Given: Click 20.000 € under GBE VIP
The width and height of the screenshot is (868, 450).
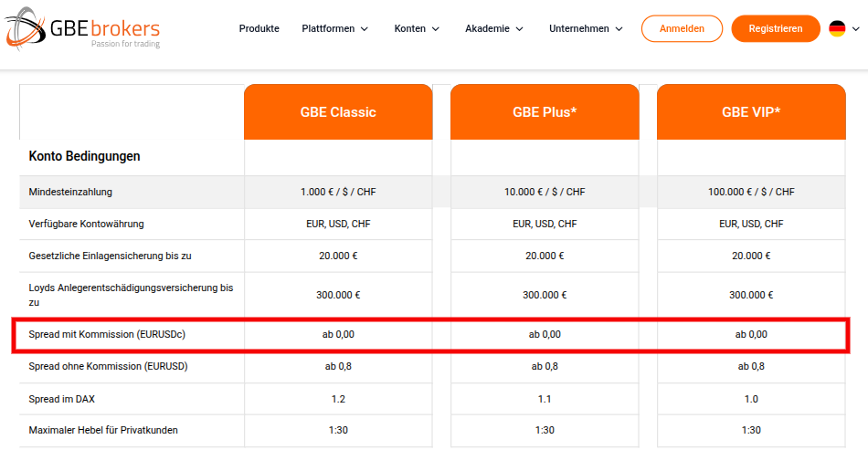Looking at the screenshot, I should pos(751,256).
